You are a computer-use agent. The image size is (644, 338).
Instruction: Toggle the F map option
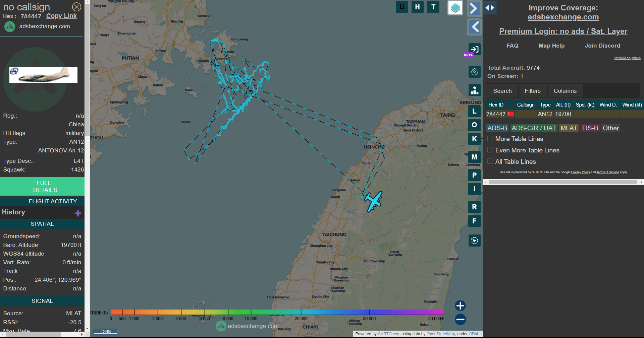click(x=474, y=221)
